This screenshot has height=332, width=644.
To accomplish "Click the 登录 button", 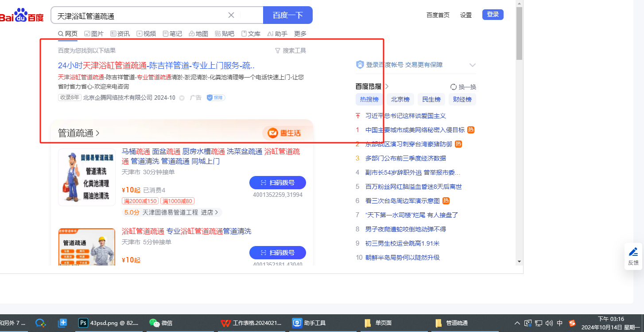I will pos(493,15).
